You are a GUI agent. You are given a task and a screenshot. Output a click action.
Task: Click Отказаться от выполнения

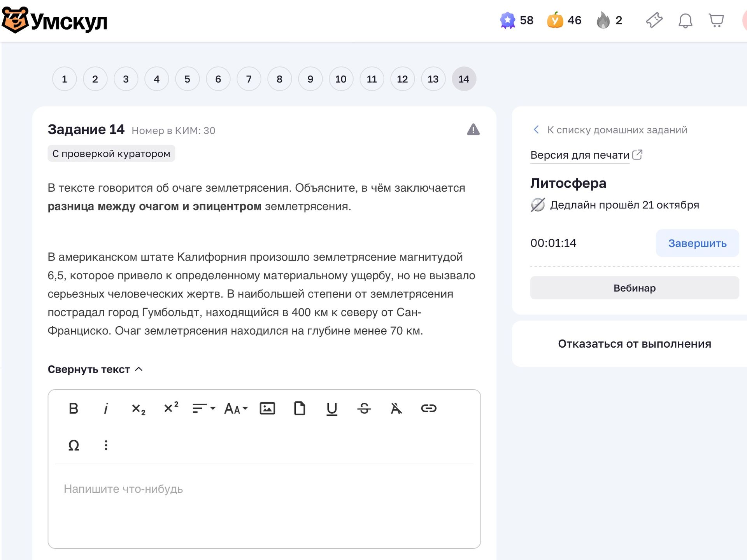click(635, 344)
